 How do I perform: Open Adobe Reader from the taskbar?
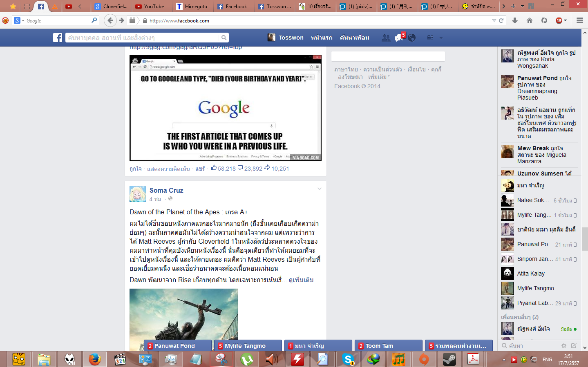tap(473, 359)
